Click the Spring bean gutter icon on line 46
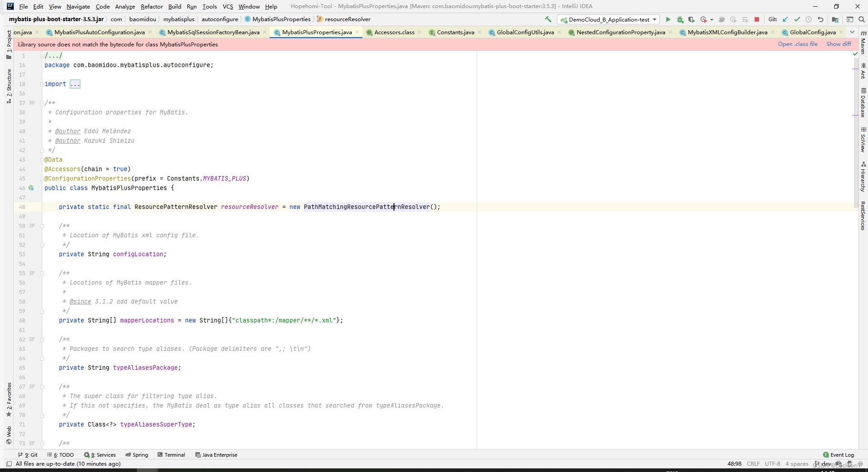Image resolution: width=868 pixels, height=472 pixels. pos(31,188)
